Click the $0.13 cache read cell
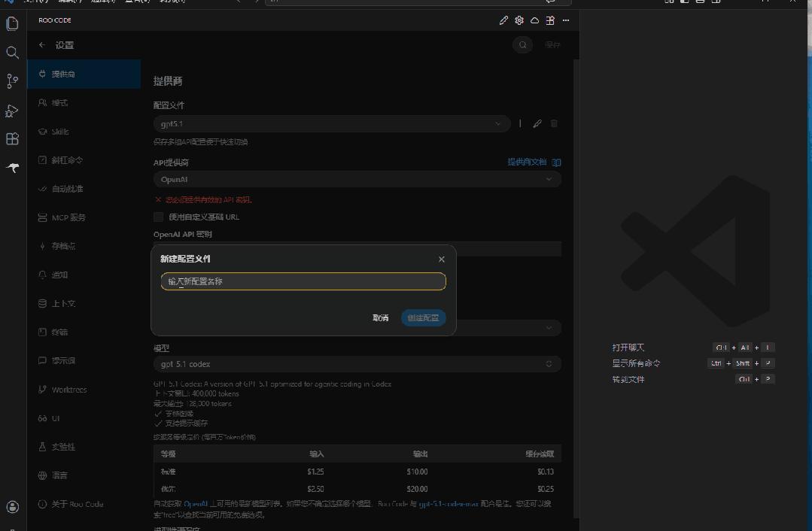812x531 pixels. 546,472
